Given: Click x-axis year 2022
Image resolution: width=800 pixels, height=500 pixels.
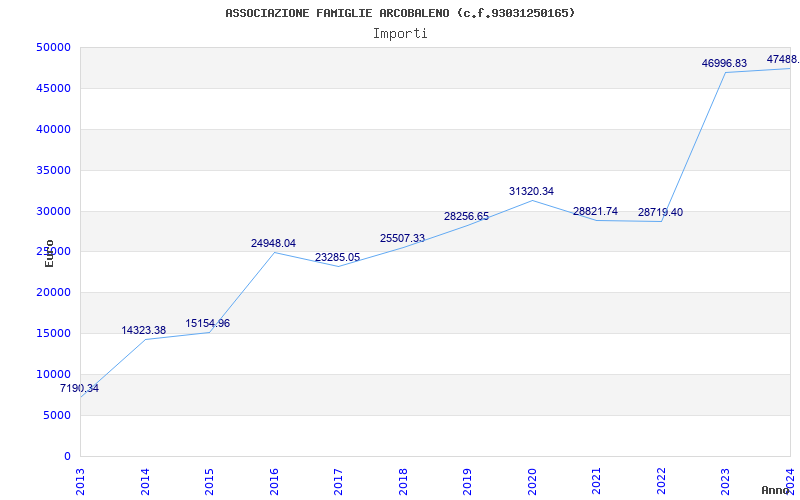Looking at the screenshot, I should click(x=661, y=481).
